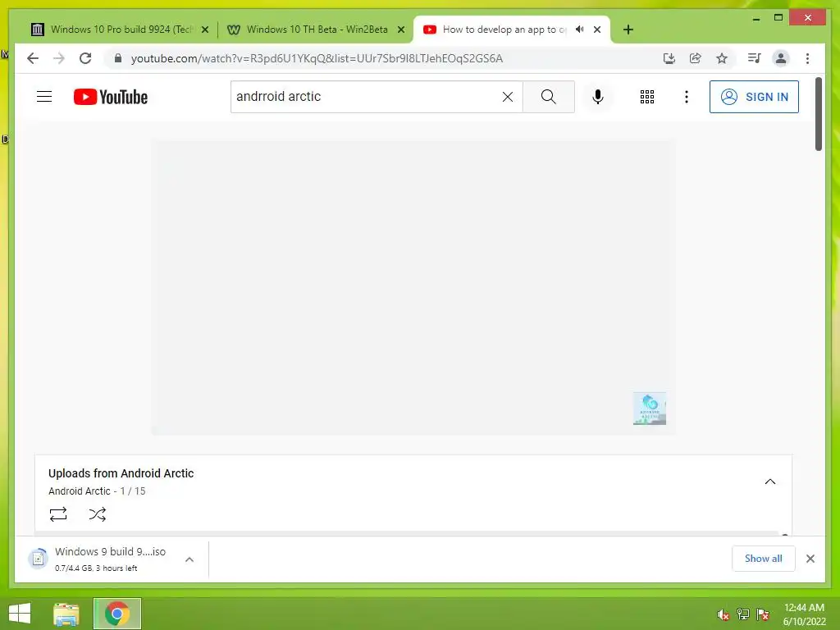Close the downloads bar

tap(810, 559)
